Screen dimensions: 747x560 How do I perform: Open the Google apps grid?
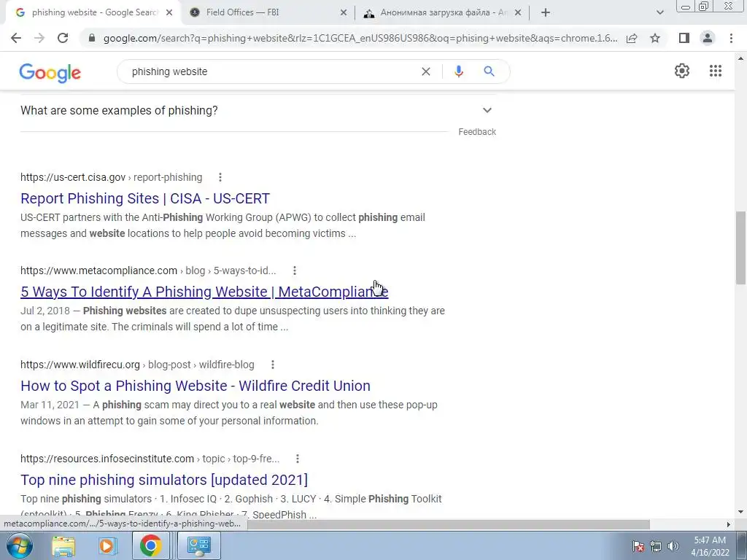coord(715,71)
